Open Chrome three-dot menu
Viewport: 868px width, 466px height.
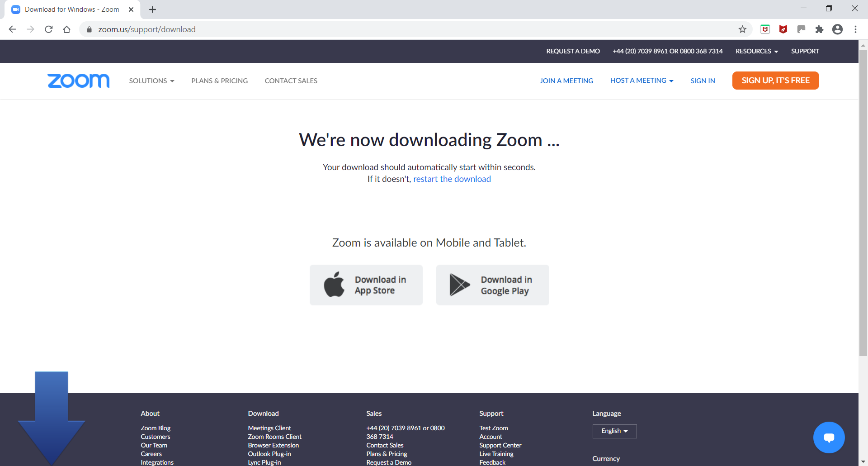coord(855,29)
